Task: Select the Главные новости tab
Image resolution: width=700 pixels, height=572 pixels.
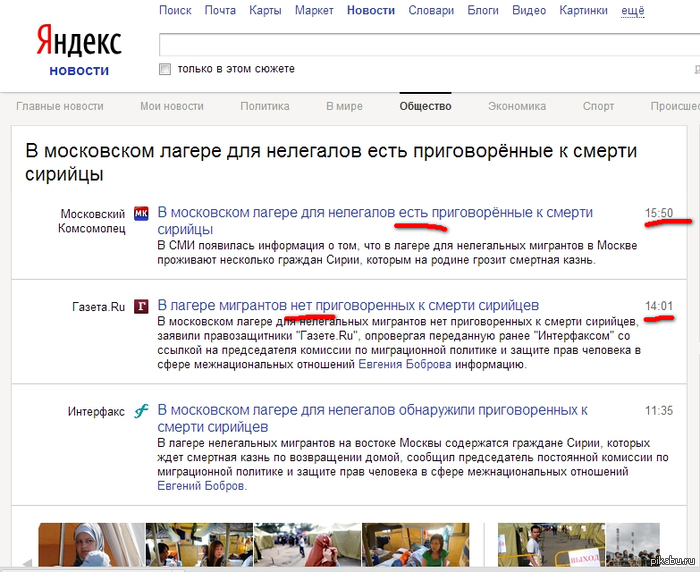Action: (60, 106)
